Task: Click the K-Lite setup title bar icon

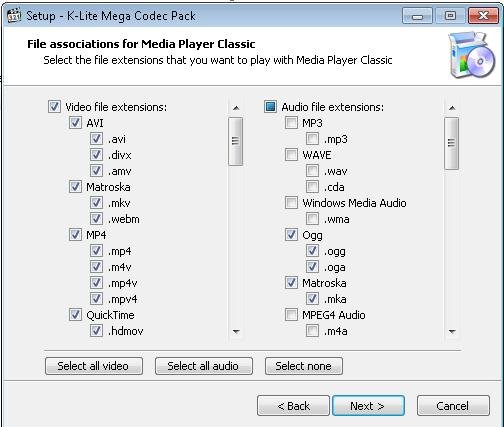Action: (14, 16)
